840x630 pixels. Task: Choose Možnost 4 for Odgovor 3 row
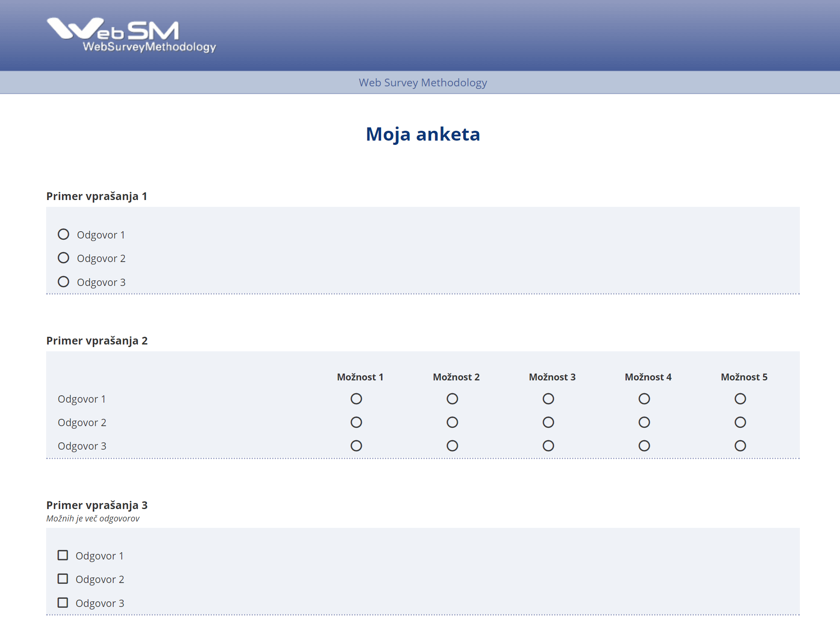coord(644,446)
